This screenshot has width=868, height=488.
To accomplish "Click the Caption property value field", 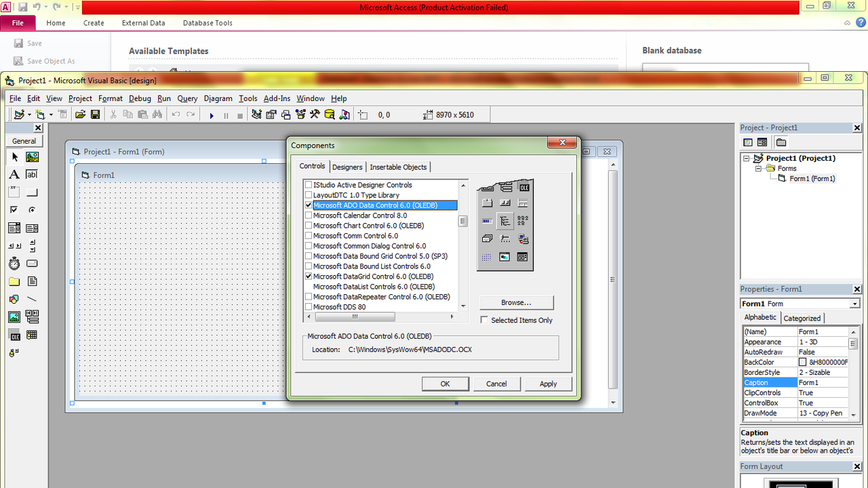I will [823, 383].
